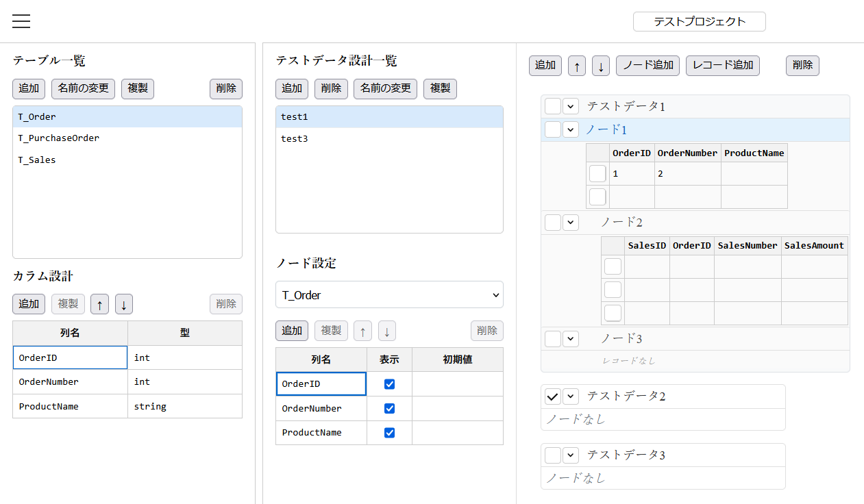This screenshot has height=504, width=864.
Task: Click the down arrow in カラム設計
Action: pos(124,304)
